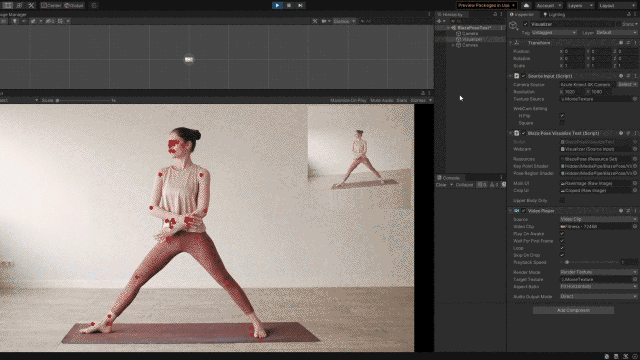The width and height of the screenshot is (640, 360).
Task: Click the Step frame button
Action: [x=300, y=5]
